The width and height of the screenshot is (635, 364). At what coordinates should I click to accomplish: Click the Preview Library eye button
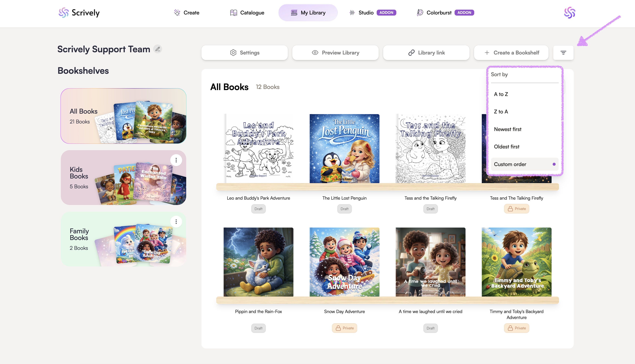[335, 52]
